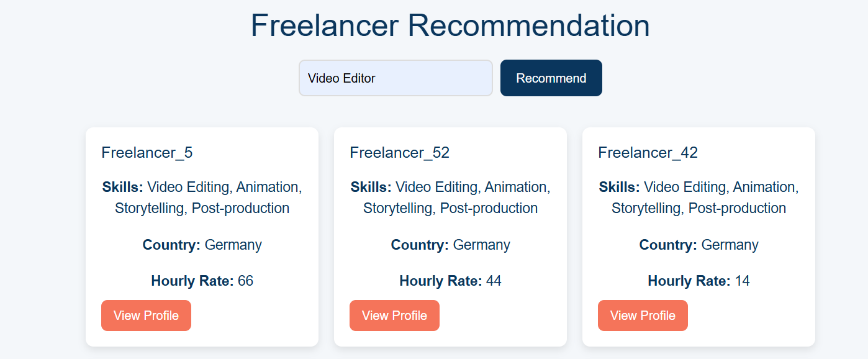Click Post-production skill on Freelancer_5's card
The height and width of the screenshot is (359, 868).
click(240, 208)
